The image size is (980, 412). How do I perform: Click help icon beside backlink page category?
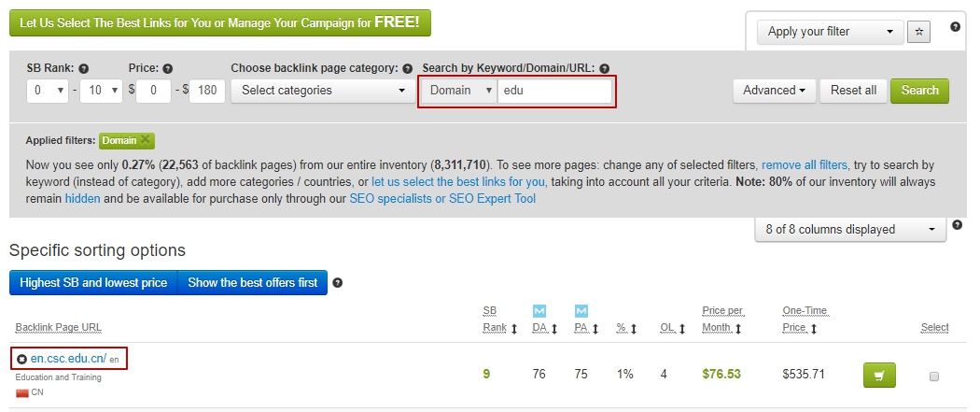click(408, 68)
